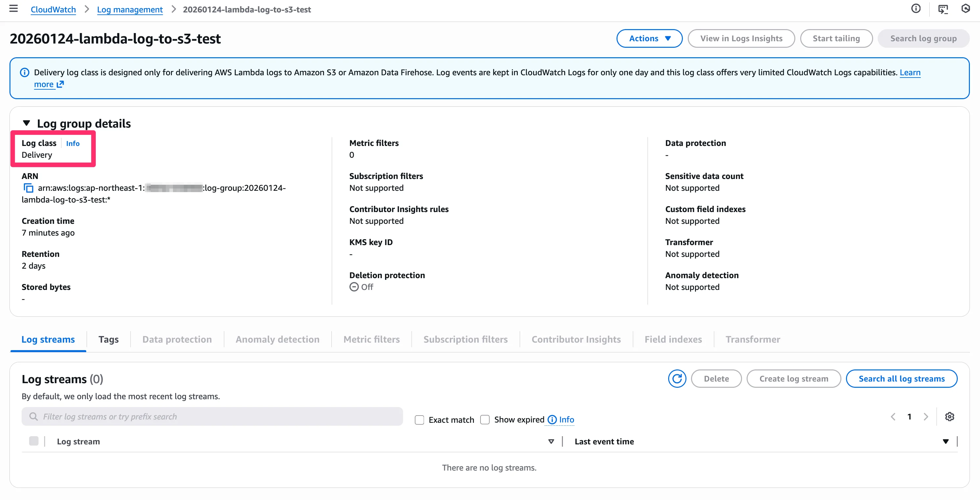Viewport: 980px width, 500px height.
Task: Enable the Exact match checkbox
Action: (419, 420)
